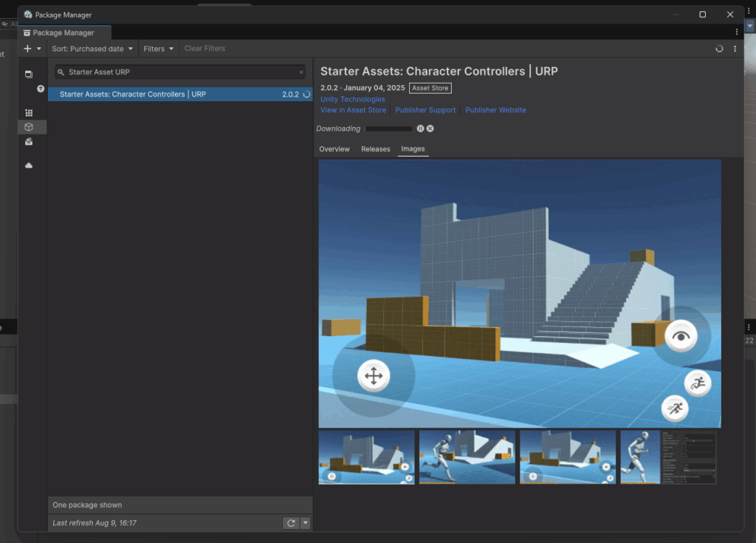Open the Unity Registry grid sidebar icon
Screen dimensions: 756x543
click(x=29, y=113)
